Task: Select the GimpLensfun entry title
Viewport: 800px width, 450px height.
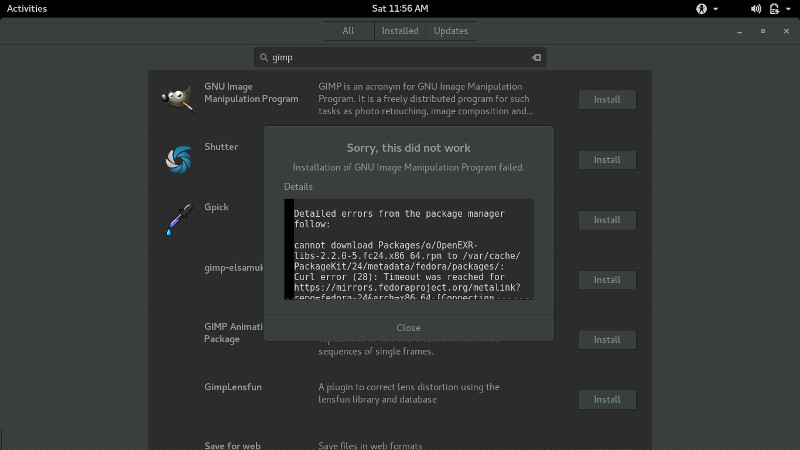Action: click(233, 387)
